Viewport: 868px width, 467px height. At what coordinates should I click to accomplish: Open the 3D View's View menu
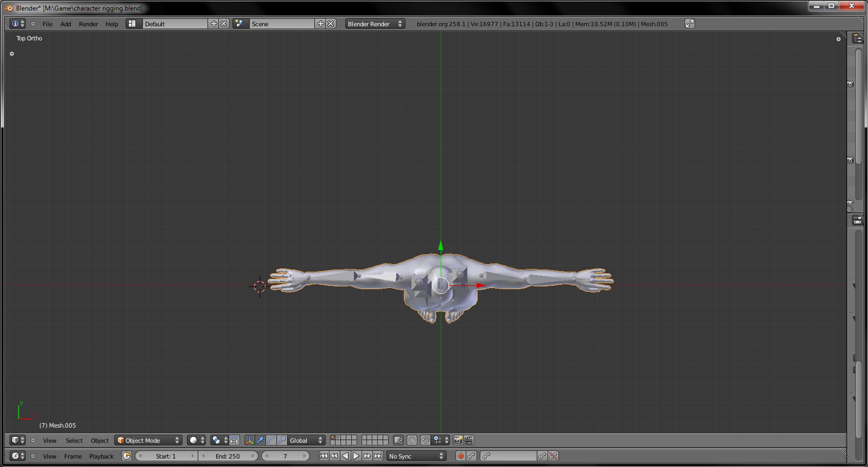50,440
